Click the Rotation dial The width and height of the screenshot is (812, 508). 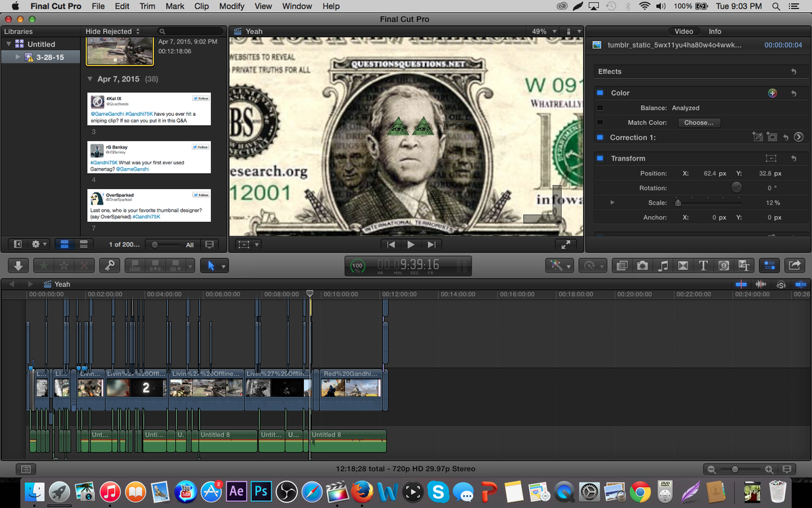click(736, 188)
